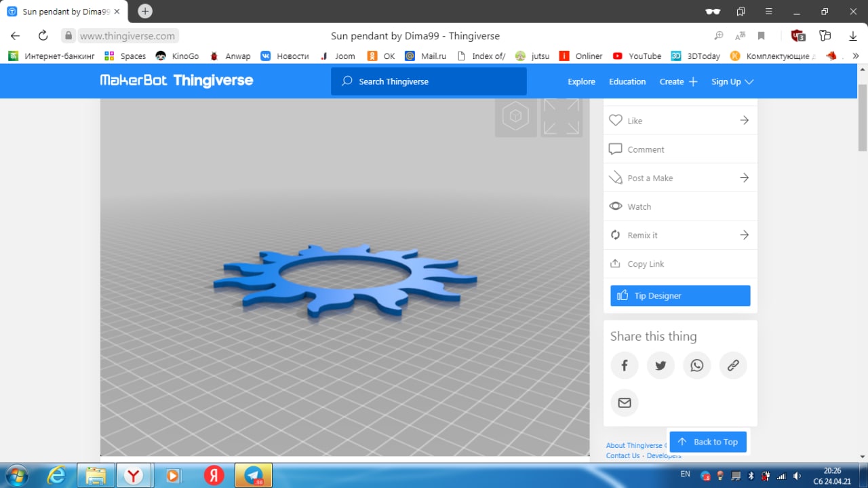Open the browser downloads arrow icon
The width and height of the screenshot is (868, 488).
coord(853,36)
